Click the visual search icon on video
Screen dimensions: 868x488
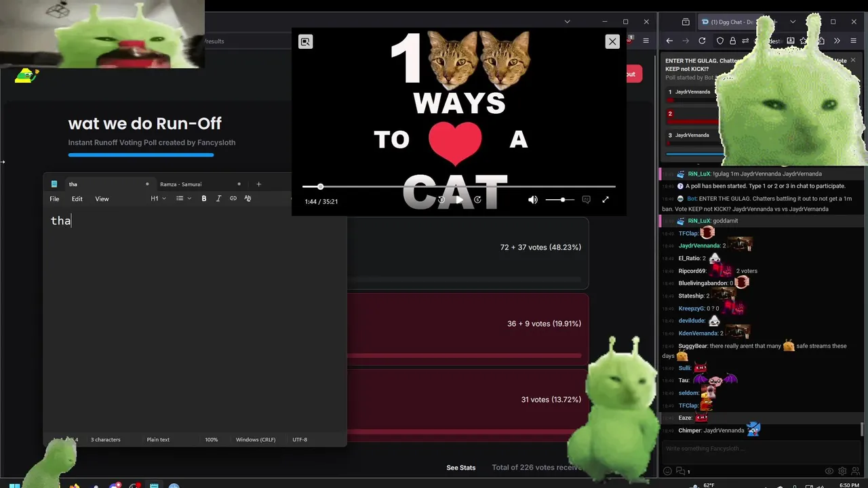click(x=305, y=42)
